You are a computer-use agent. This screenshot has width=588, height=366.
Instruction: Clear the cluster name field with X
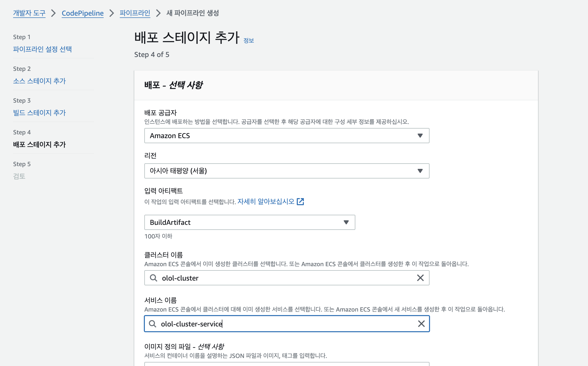click(x=420, y=278)
